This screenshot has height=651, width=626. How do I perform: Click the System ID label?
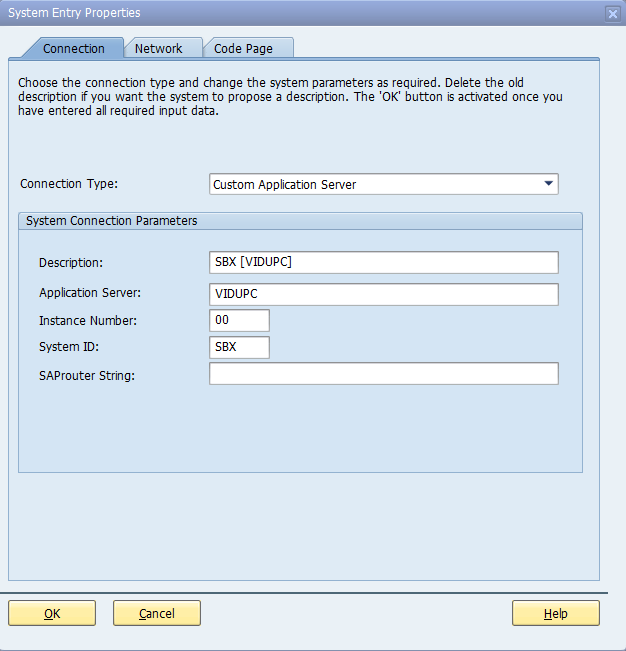(69, 347)
